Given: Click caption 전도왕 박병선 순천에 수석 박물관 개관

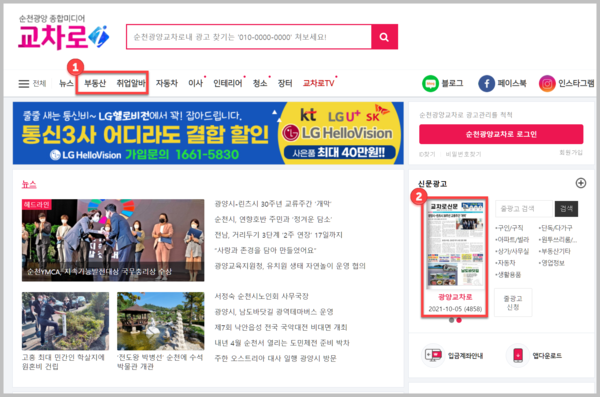Looking at the screenshot, I should click(x=160, y=362).
